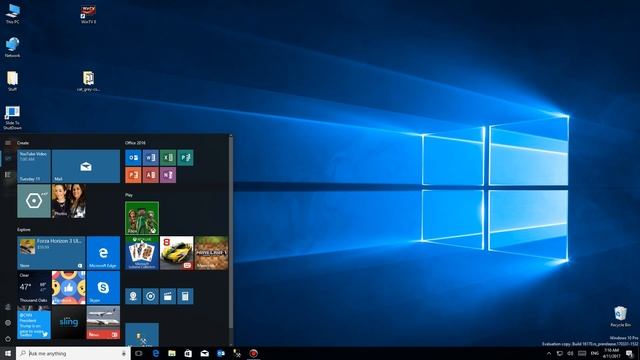Show hidden system tray icons
Screen dimensions: 640x360
point(549,353)
